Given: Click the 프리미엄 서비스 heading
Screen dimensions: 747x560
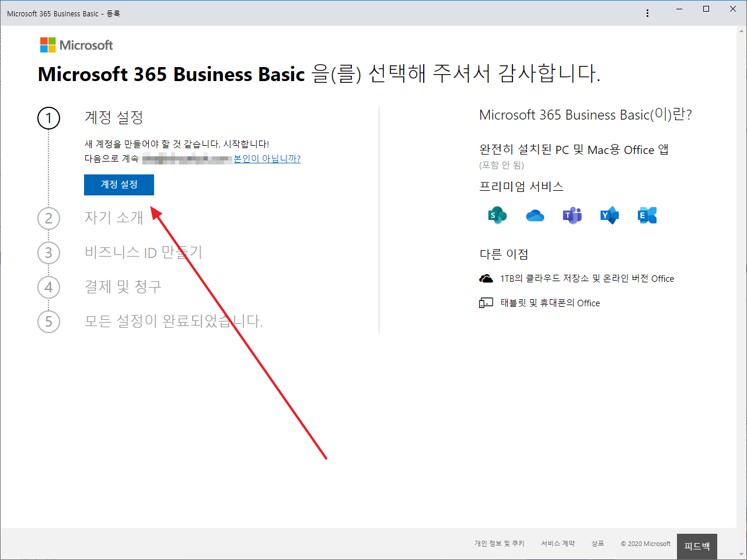Looking at the screenshot, I should (521, 187).
